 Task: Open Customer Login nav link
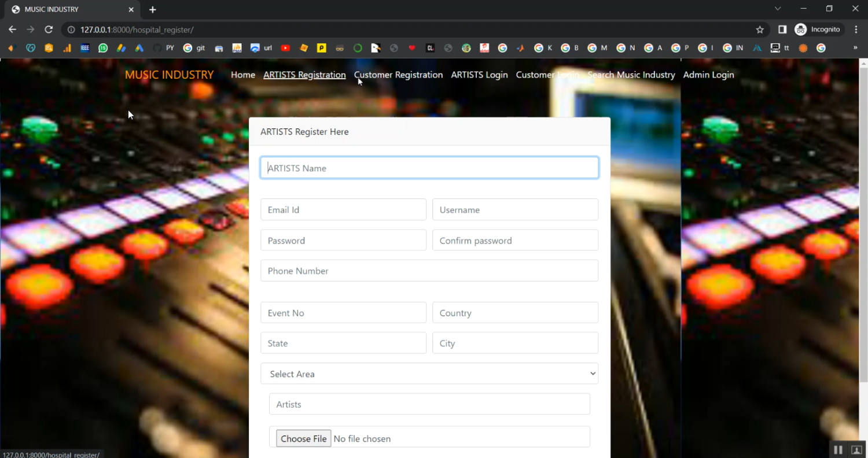tap(547, 75)
